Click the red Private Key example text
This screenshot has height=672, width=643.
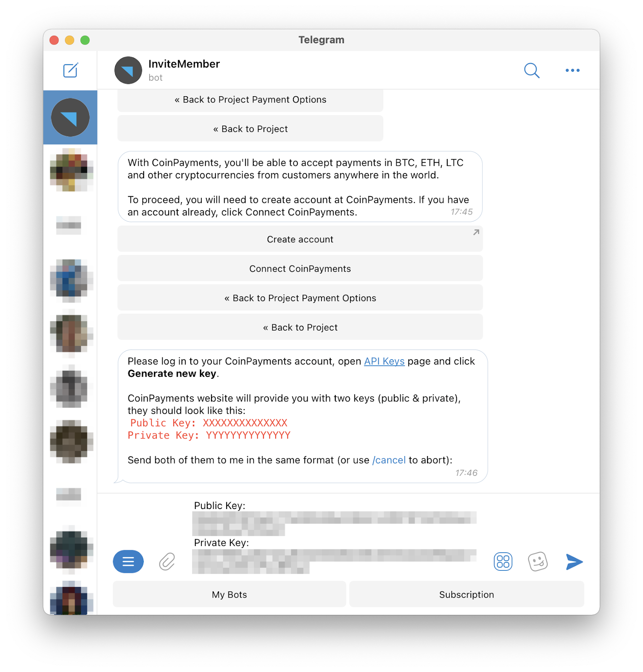coord(209,435)
